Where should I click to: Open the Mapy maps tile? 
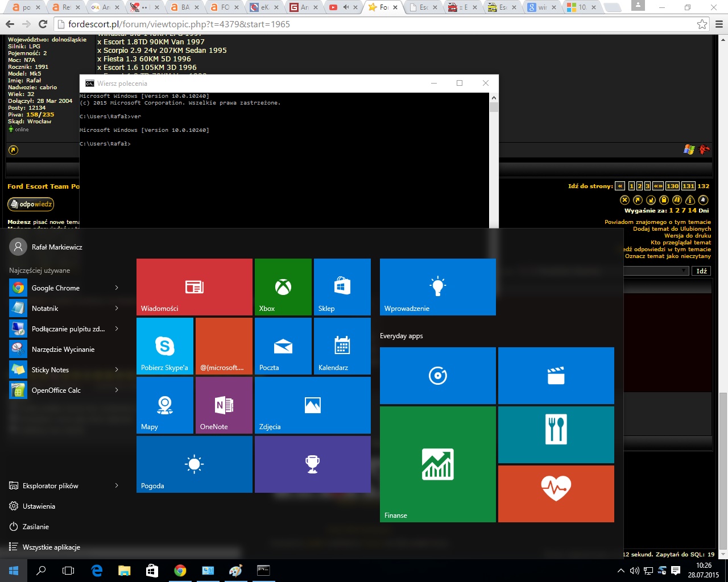164,405
